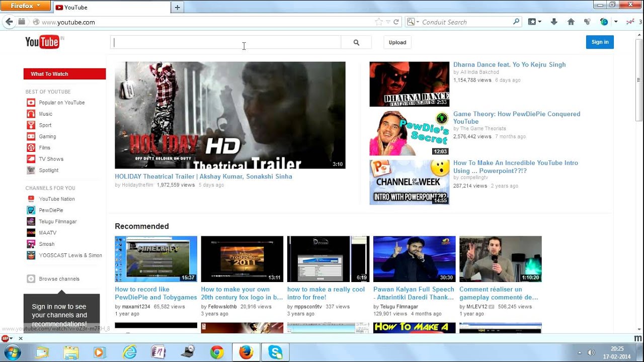Image resolution: width=644 pixels, height=362 pixels.
Task: Open How To Make An Incredible YouTube Intro link
Action: [516, 166]
